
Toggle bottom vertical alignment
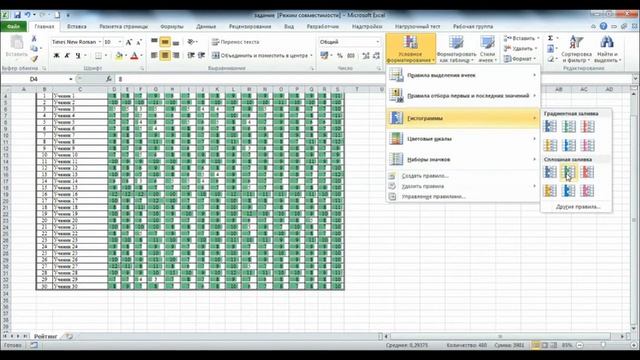[x=176, y=42]
